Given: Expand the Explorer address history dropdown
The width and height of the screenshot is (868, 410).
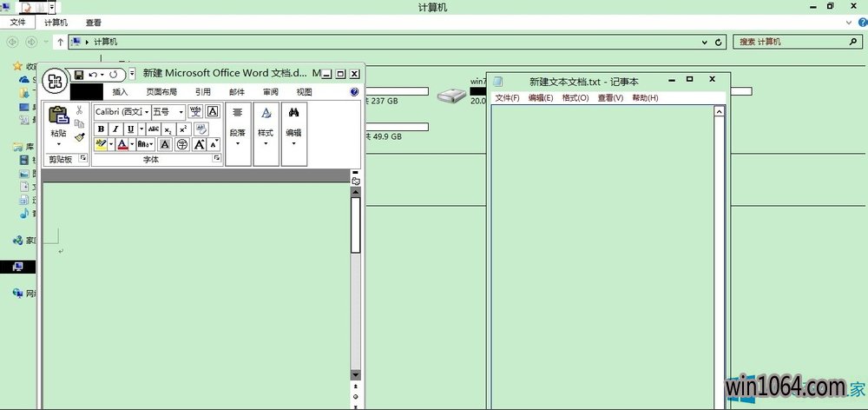Looking at the screenshot, I should [x=705, y=42].
